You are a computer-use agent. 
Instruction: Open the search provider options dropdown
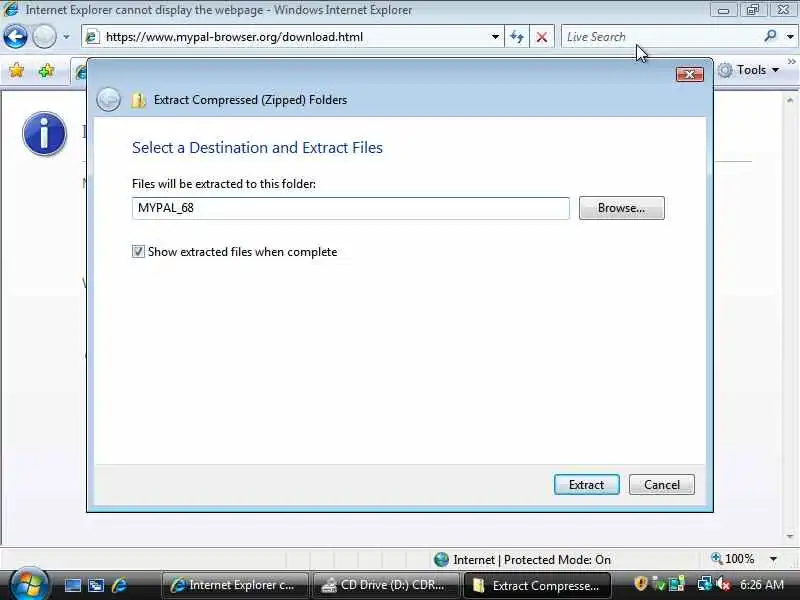coord(790,37)
